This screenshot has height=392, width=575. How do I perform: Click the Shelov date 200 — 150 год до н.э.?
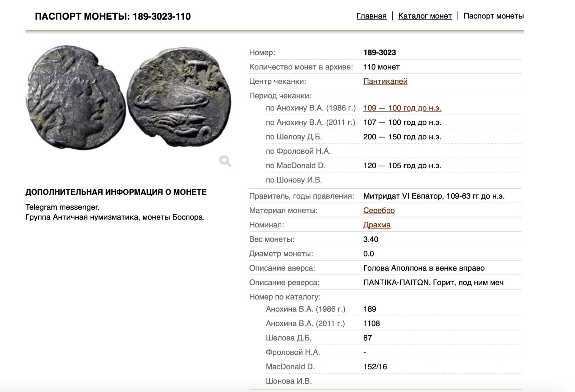coord(402,137)
